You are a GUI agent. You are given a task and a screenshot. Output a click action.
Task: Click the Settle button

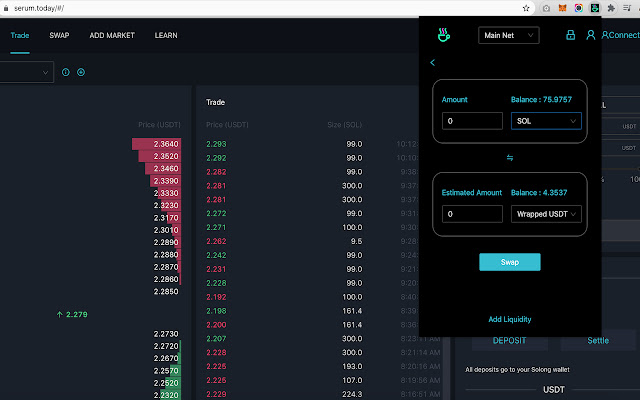click(598, 340)
